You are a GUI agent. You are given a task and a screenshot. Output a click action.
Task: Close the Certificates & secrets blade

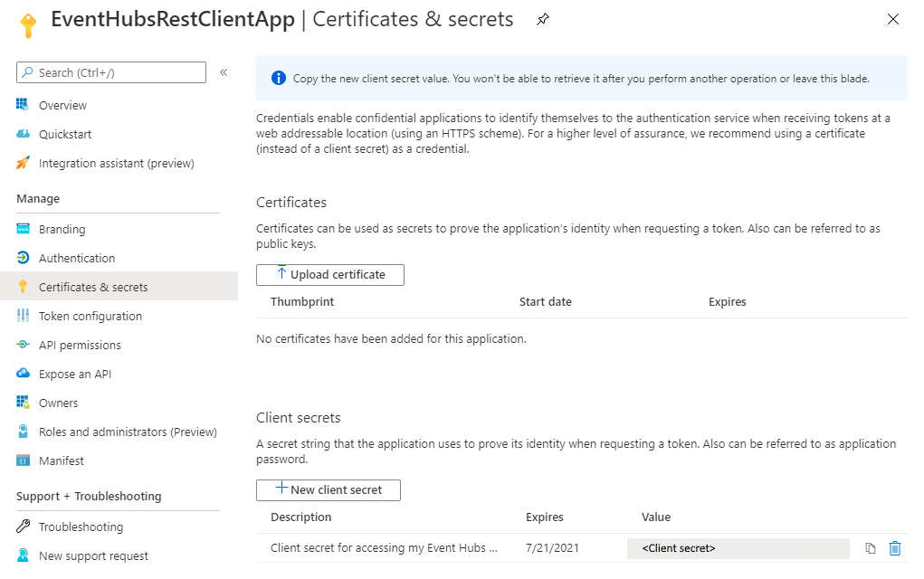(x=893, y=19)
